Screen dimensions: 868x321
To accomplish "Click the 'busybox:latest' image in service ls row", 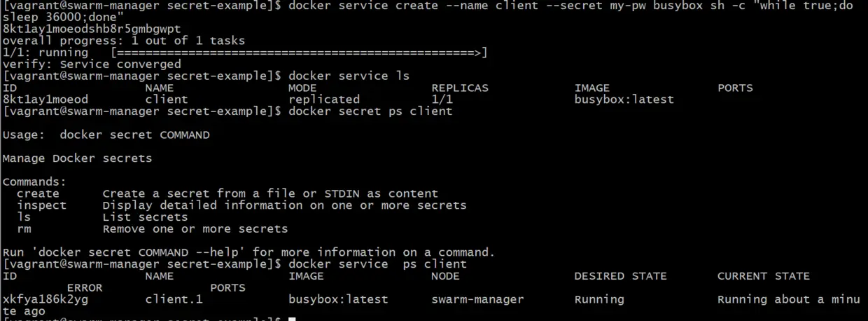I will (624, 100).
